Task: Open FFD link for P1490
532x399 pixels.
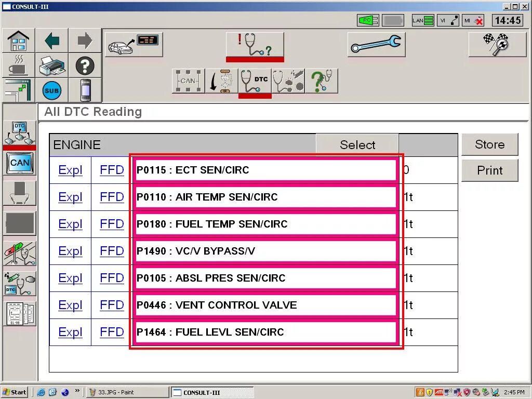Action: pos(112,251)
